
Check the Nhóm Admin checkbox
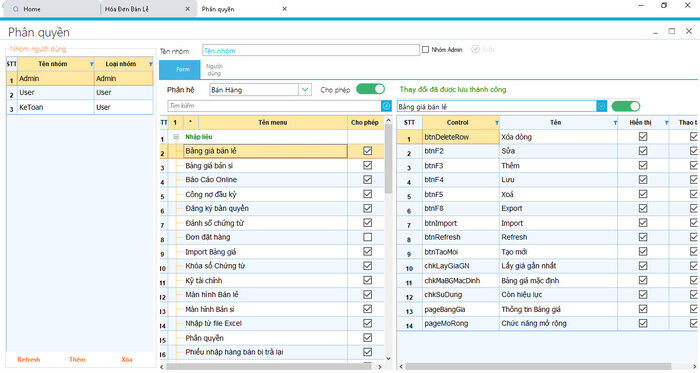coord(425,50)
